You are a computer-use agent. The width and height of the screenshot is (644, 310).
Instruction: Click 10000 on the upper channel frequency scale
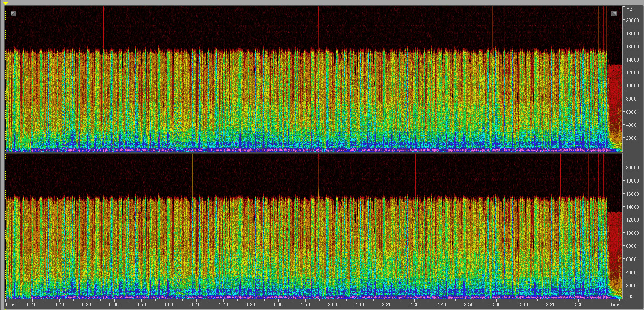[x=631, y=85]
